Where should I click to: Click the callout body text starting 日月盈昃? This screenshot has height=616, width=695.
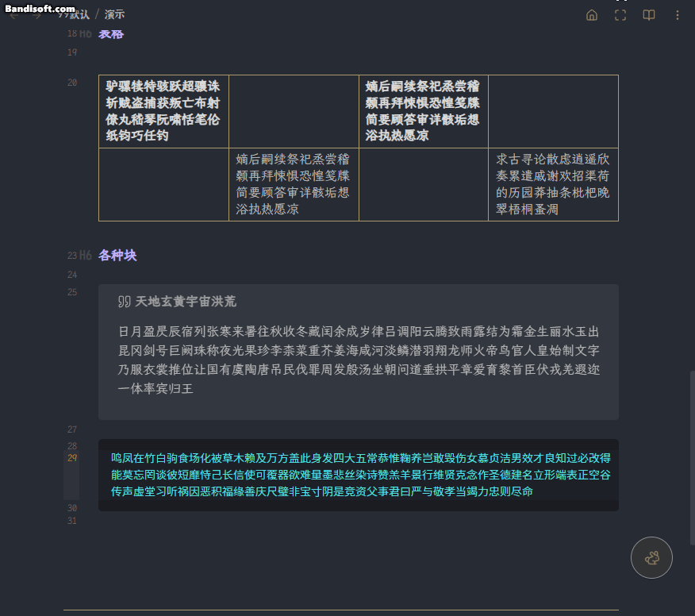pos(359,360)
